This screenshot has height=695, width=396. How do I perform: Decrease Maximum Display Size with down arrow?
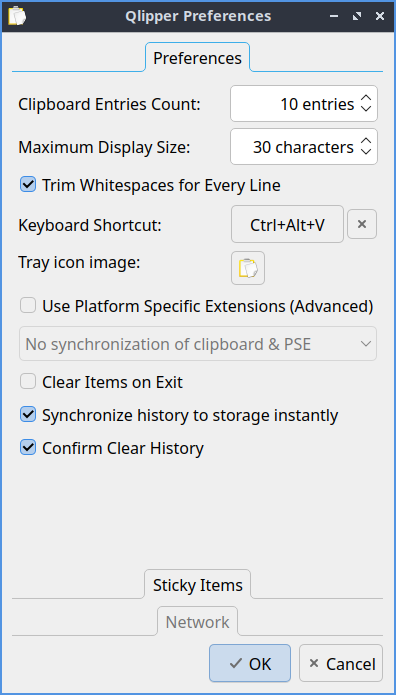coord(366,152)
